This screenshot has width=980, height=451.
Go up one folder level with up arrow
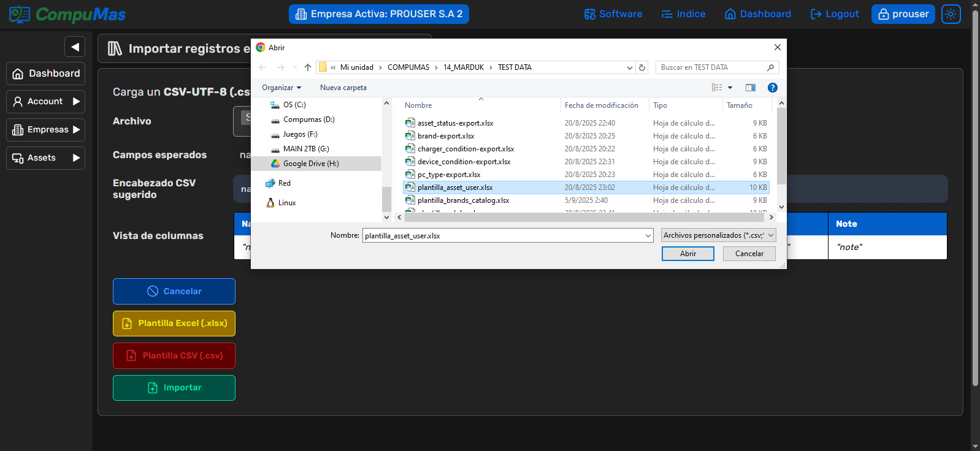coord(308,67)
